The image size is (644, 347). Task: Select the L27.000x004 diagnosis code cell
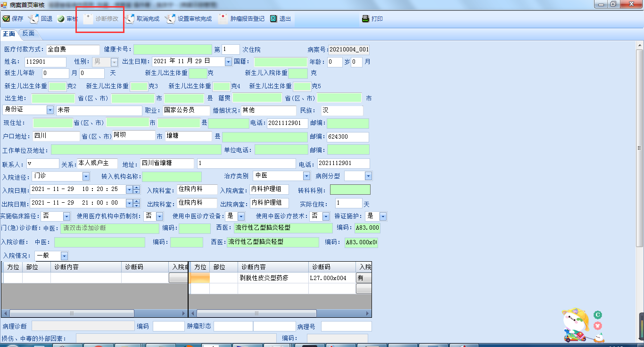[x=332, y=278]
